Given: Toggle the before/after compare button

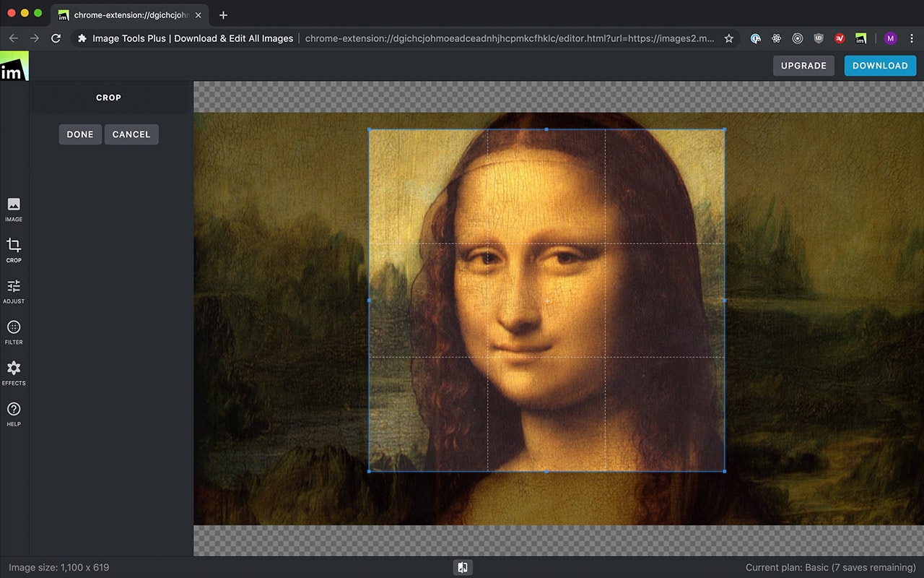Looking at the screenshot, I should pyautogui.click(x=463, y=567).
